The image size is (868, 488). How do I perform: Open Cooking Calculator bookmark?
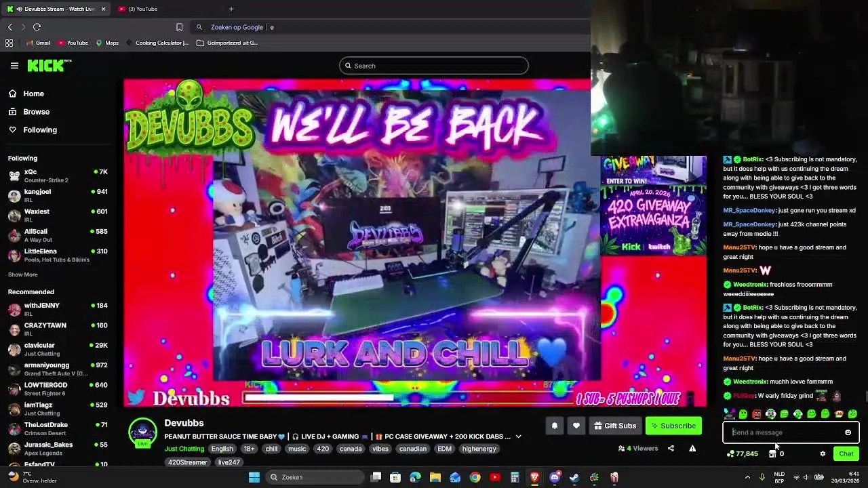157,43
